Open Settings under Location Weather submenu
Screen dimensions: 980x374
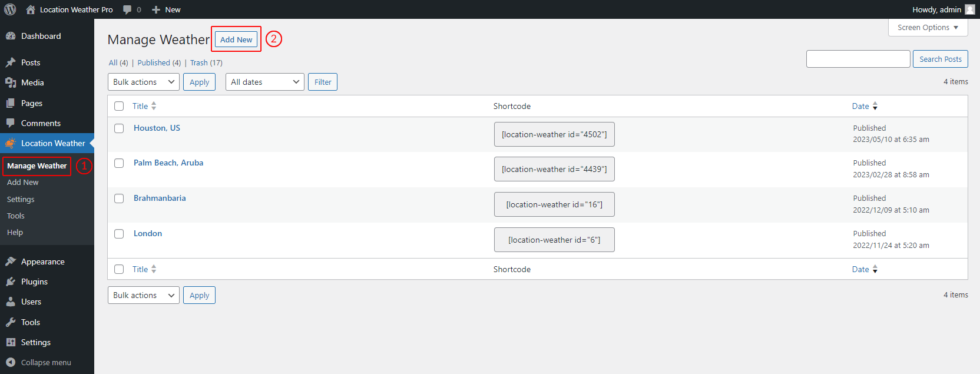point(21,199)
